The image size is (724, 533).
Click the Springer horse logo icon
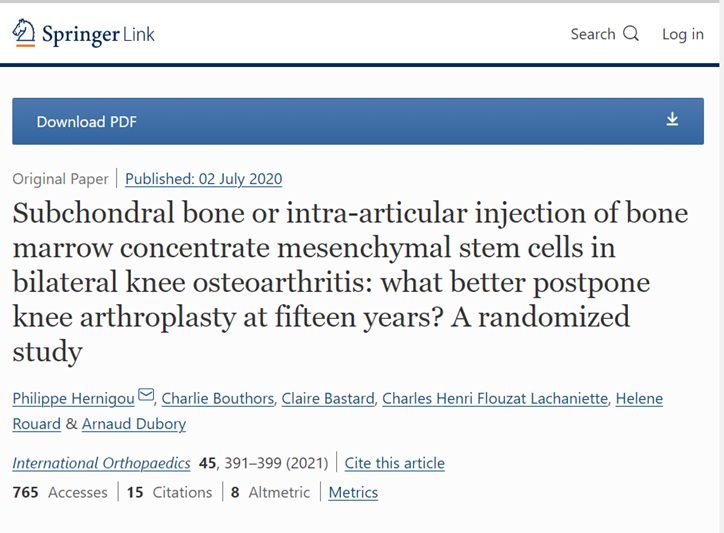[x=24, y=32]
